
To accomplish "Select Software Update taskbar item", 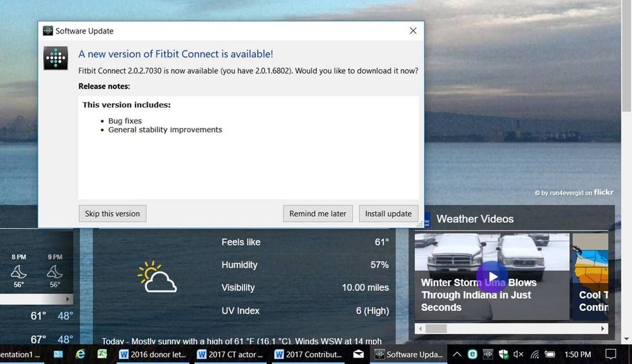I will pyautogui.click(x=408, y=355).
